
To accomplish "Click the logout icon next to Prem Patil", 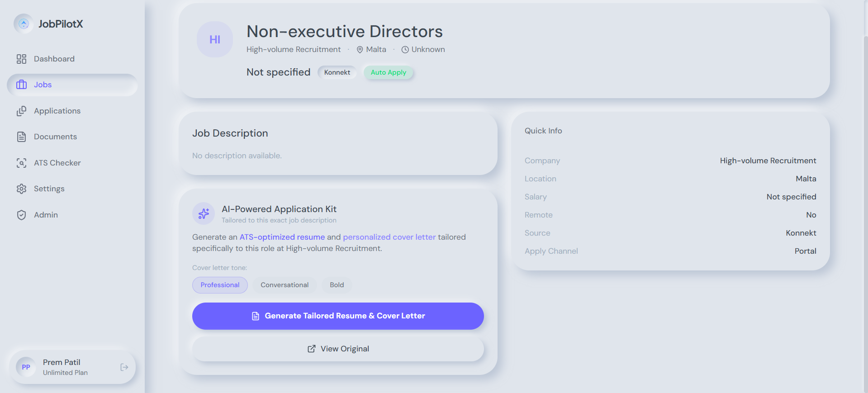I will pos(124,367).
